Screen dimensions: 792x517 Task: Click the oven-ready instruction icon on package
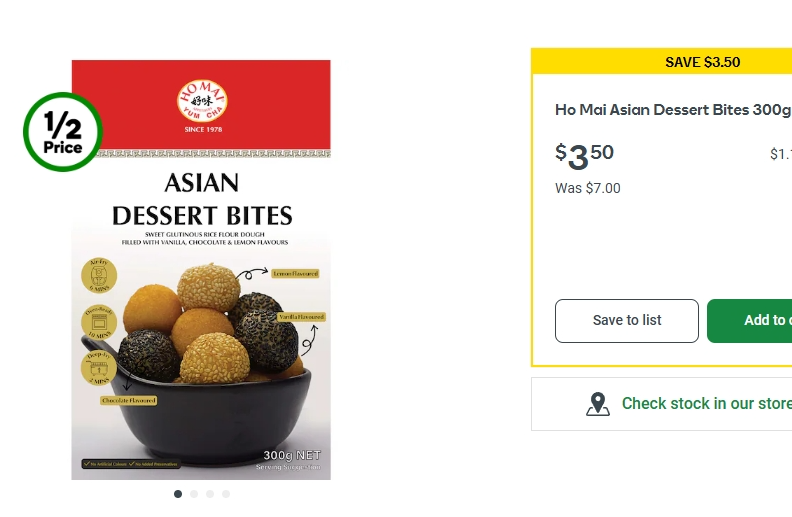pyautogui.click(x=99, y=322)
